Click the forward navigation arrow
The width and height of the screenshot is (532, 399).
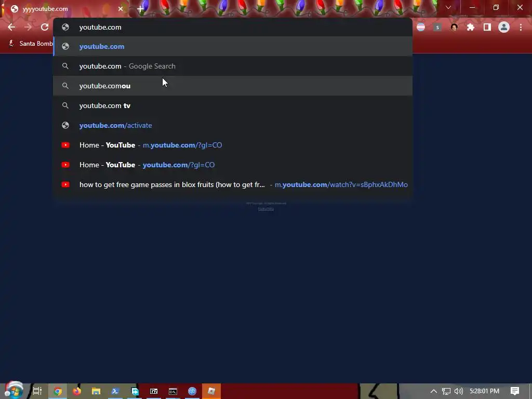[28, 27]
